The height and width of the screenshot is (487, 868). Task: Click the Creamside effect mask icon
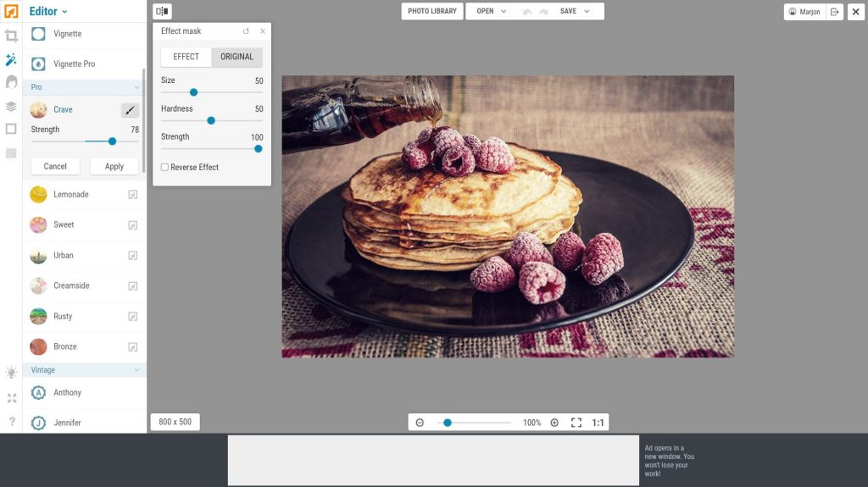point(133,286)
